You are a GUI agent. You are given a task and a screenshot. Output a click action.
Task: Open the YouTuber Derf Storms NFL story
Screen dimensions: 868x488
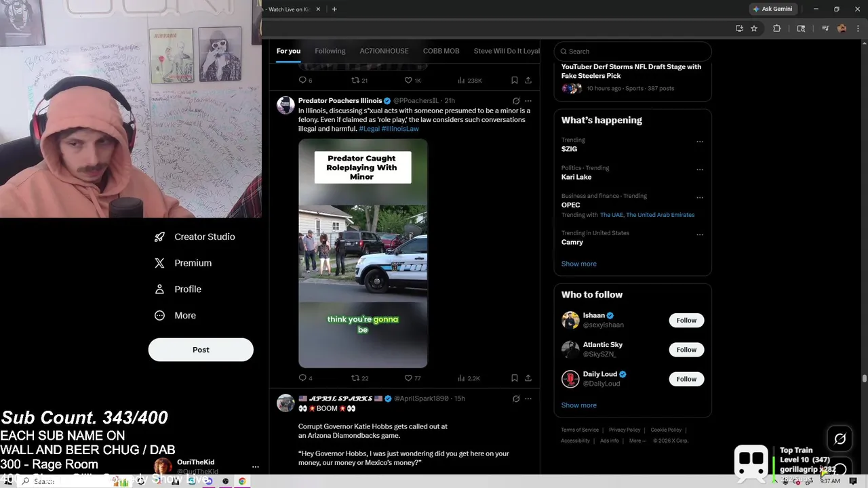(631, 71)
